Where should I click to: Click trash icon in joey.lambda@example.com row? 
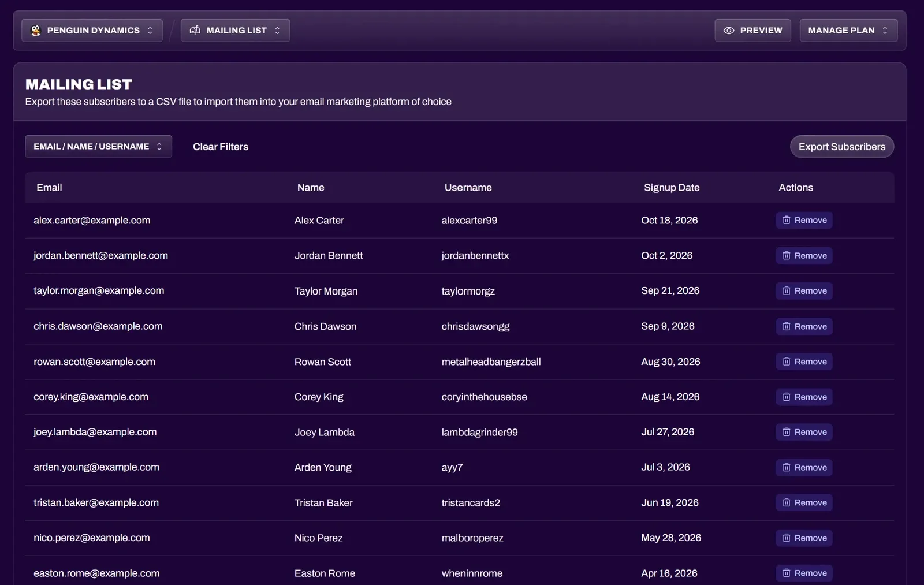[x=786, y=432]
